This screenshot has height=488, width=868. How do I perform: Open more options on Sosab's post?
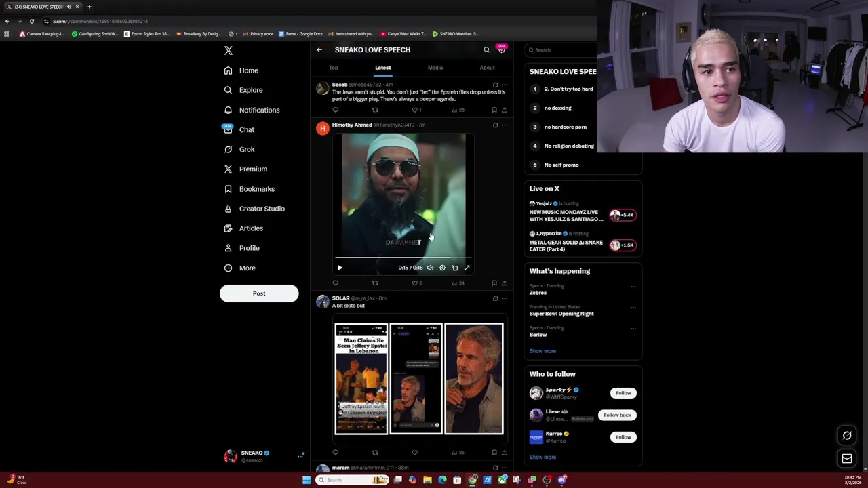(504, 85)
